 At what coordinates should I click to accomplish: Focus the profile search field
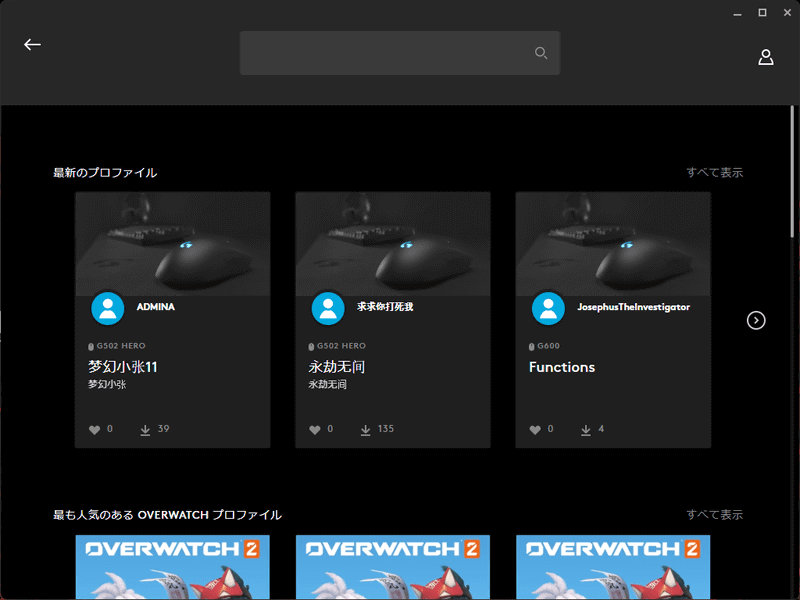[400, 53]
